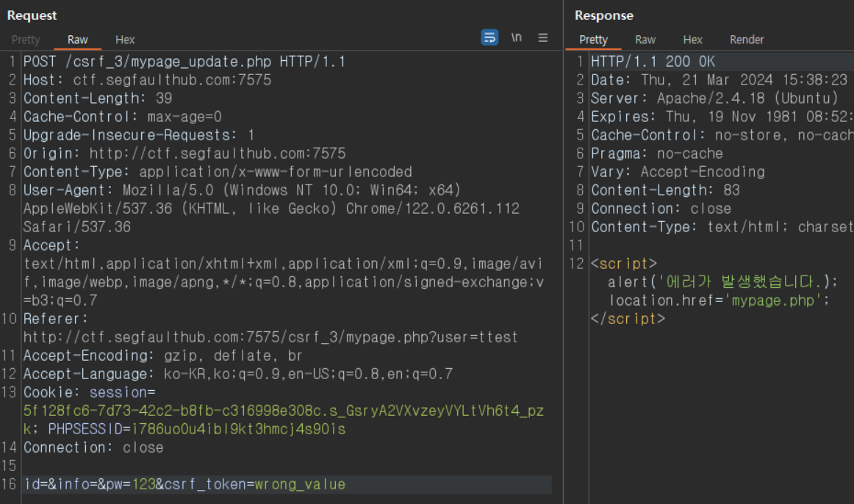Toggle the word wrap icon in Request
The image size is (854, 504).
pyautogui.click(x=489, y=37)
